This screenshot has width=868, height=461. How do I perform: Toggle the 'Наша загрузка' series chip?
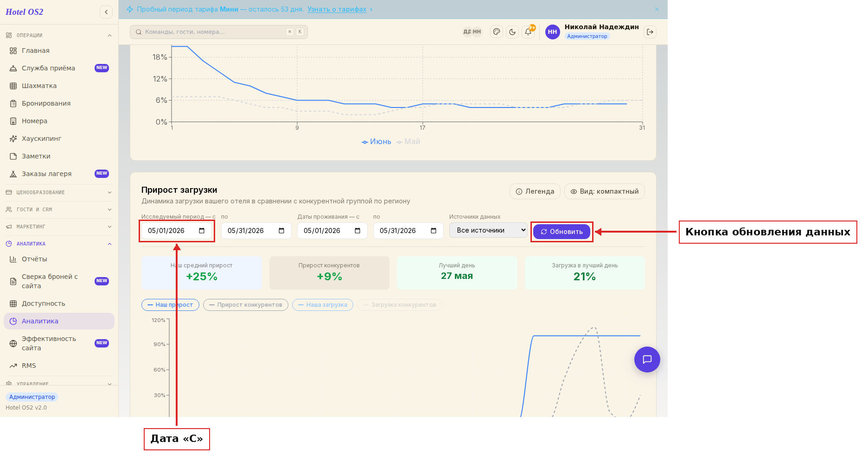323,305
